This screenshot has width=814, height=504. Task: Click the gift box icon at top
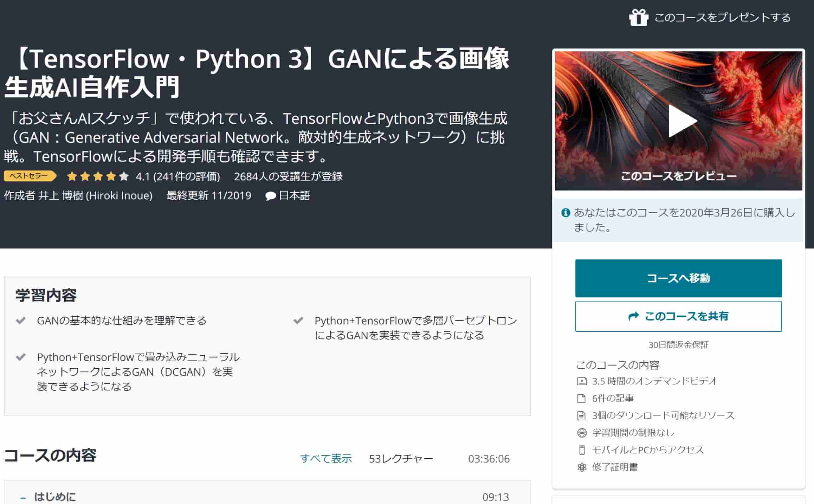(638, 17)
